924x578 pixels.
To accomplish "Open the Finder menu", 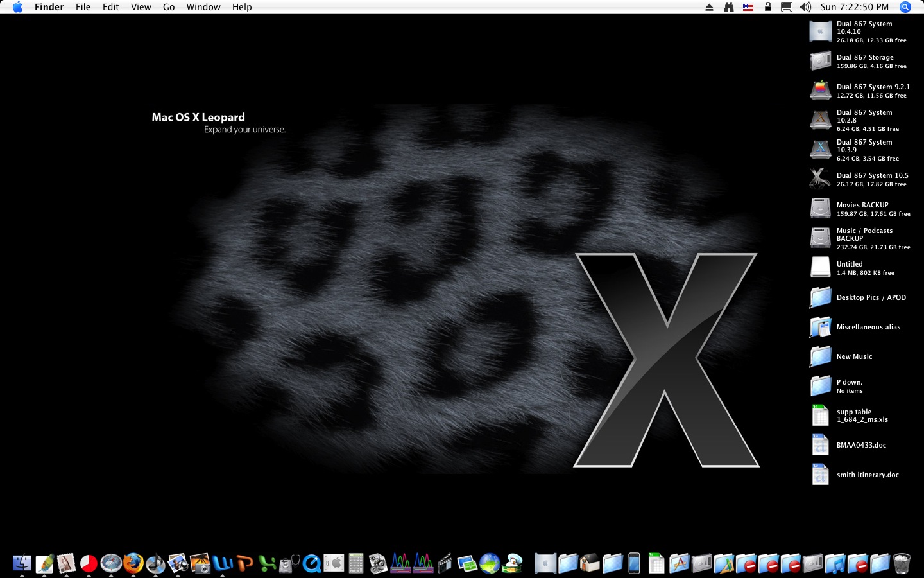I will 49,7.
